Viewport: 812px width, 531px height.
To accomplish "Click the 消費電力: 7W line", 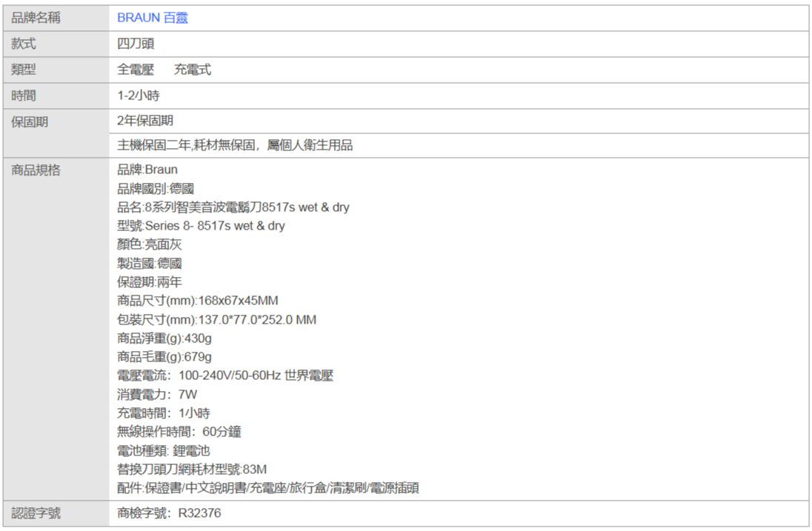I will tap(157, 395).
